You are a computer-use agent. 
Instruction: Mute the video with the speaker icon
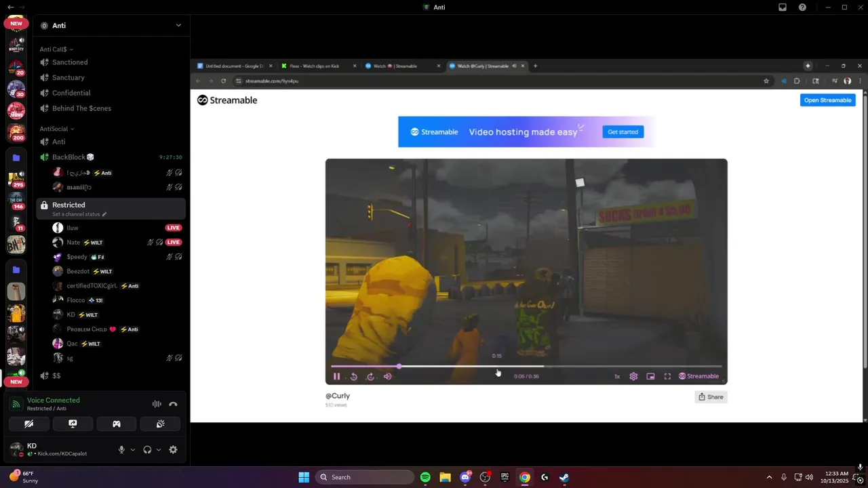pyautogui.click(x=387, y=376)
